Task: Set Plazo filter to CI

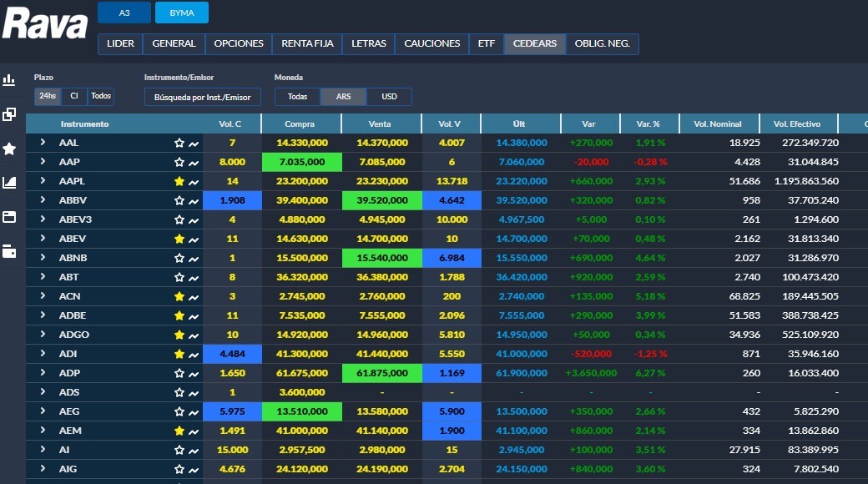Action: (74, 96)
